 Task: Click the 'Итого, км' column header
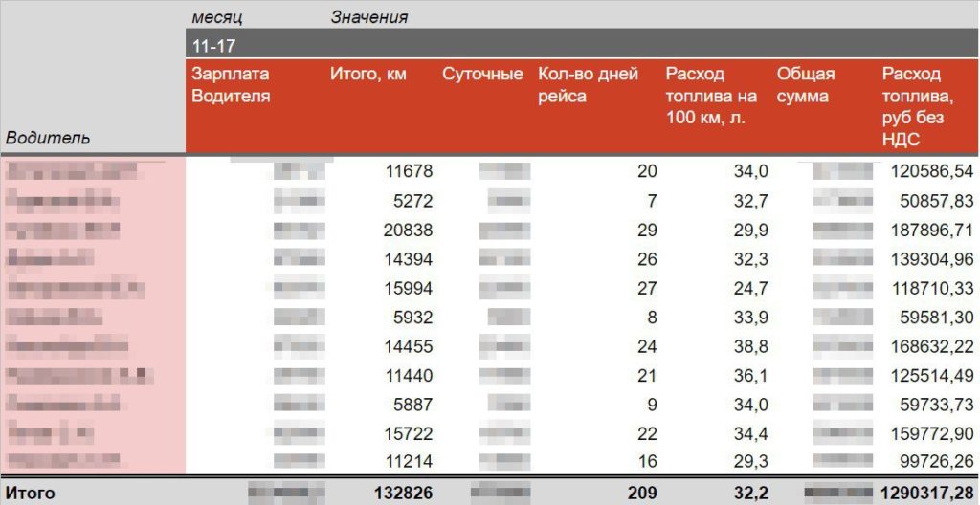[x=368, y=75]
